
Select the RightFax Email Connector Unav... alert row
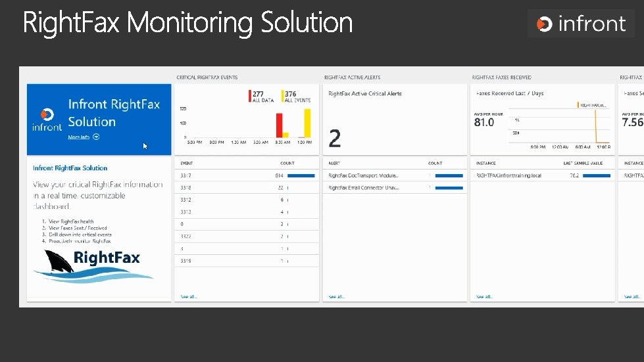pyautogui.click(x=395, y=188)
